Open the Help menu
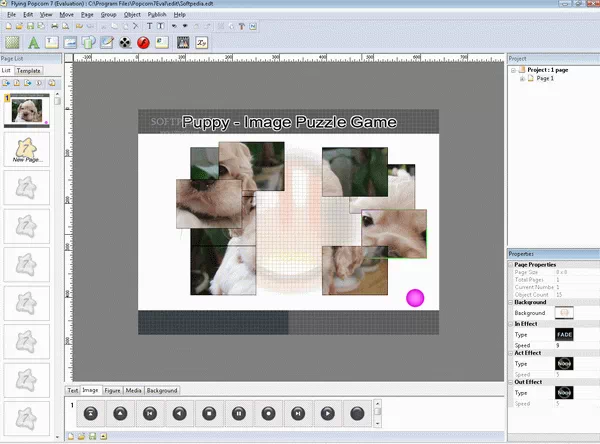The width and height of the screenshot is (600, 444). pos(179,15)
